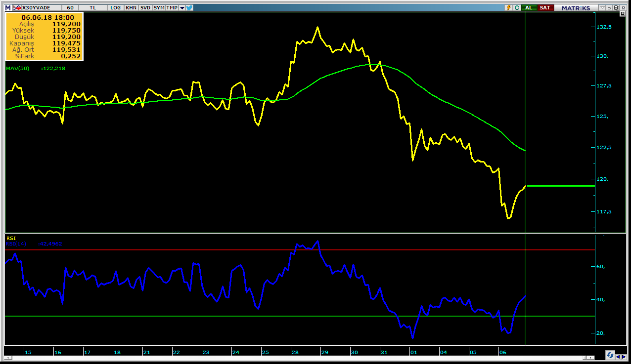
Task: Click date label 01 on time axis
Action: click(x=414, y=352)
